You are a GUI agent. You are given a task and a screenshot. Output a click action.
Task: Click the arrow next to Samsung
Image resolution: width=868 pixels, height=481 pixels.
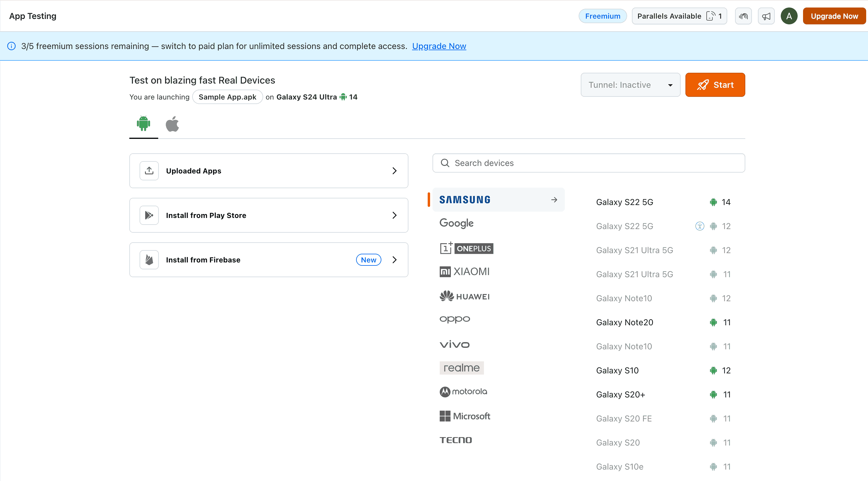554,200
